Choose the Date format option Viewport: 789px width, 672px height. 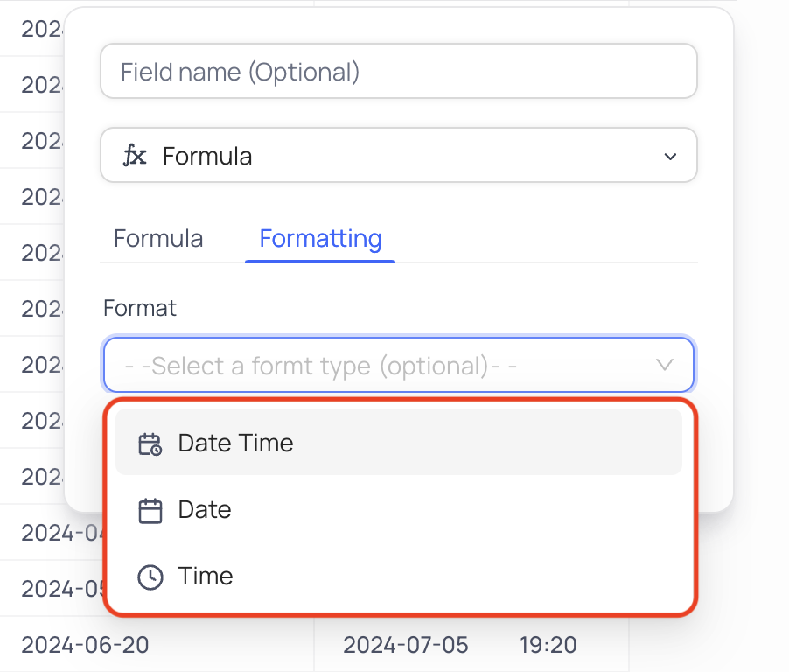(399, 509)
